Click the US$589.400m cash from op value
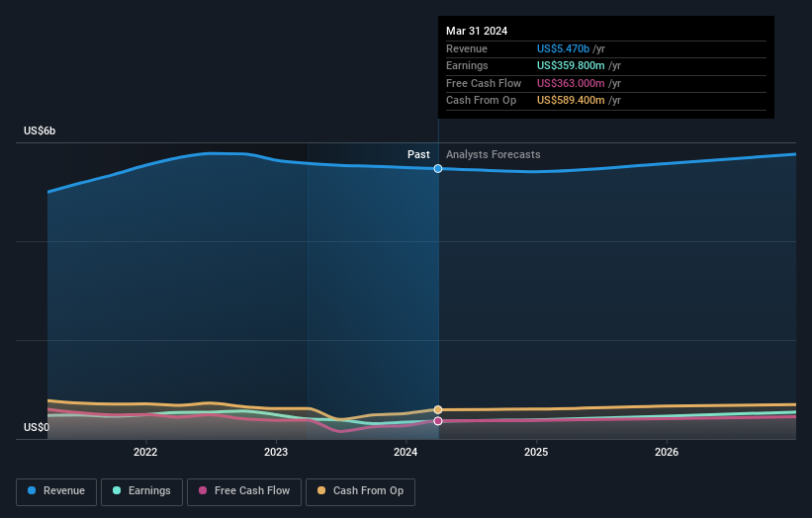 tap(571, 101)
